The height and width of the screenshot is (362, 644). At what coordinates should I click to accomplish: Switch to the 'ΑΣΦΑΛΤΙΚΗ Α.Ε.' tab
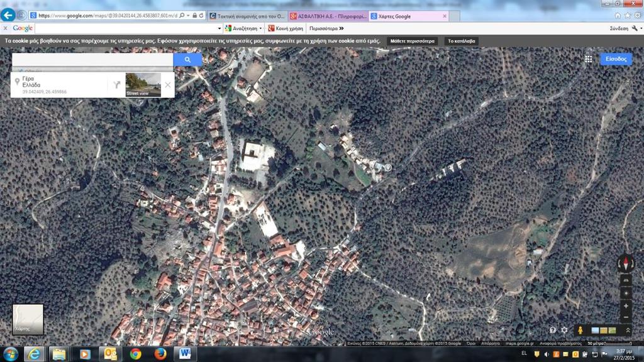coord(328,16)
